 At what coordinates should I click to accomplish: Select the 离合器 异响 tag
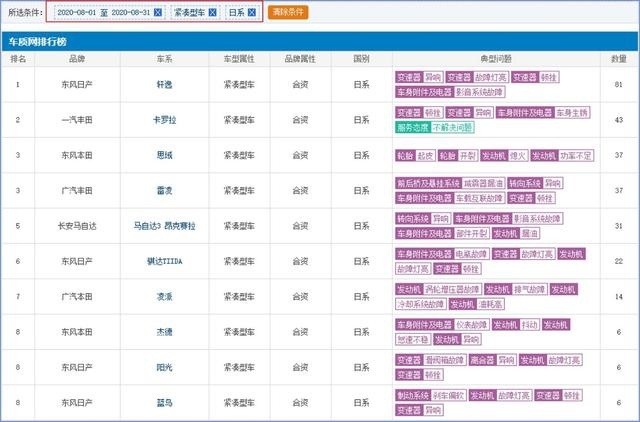[x=493, y=360]
